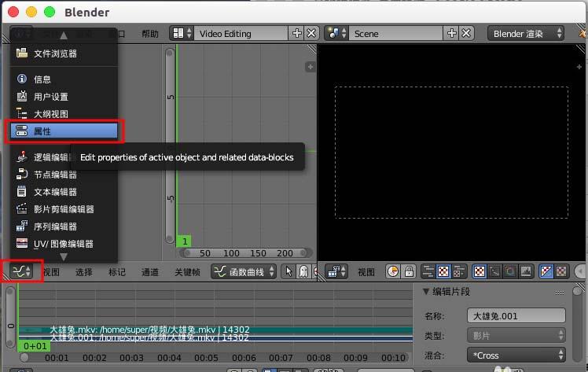This screenshot has height=372, width=588.
Task: Delete the Scene with its X button
Action: coord(466,34)
